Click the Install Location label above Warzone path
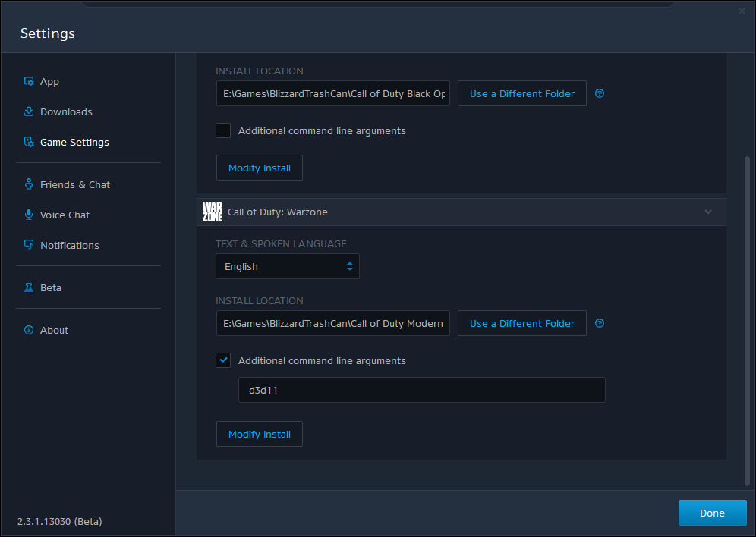756x537 pixels. point(260,300)
